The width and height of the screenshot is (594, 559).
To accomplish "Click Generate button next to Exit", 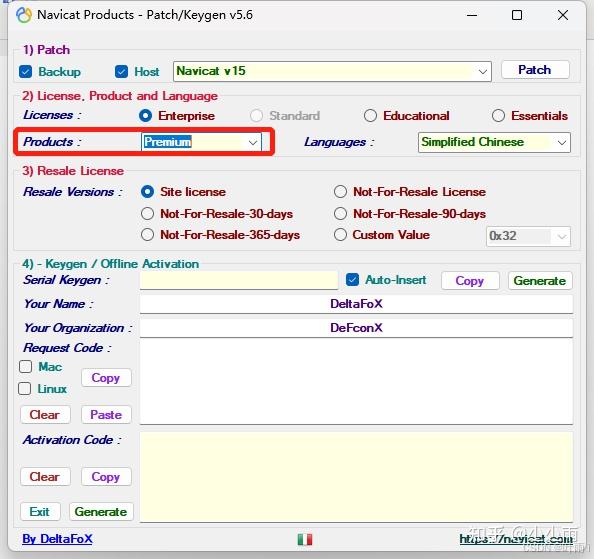I will click(101, 512).
